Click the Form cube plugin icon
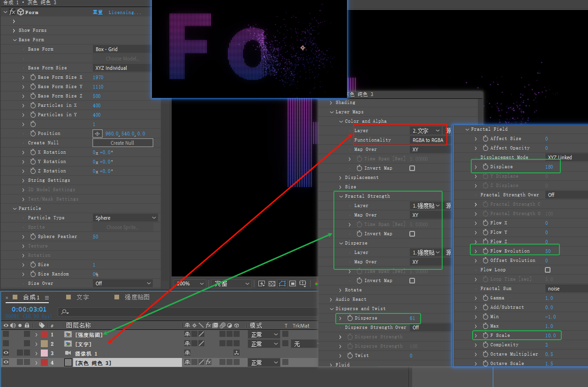588x387 pixels. [21, 12]
